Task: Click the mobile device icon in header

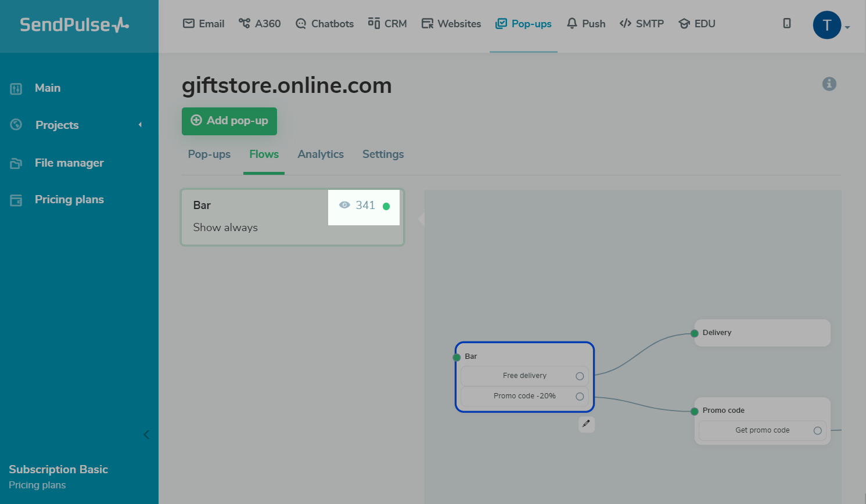Action: (x=787, y=23)
